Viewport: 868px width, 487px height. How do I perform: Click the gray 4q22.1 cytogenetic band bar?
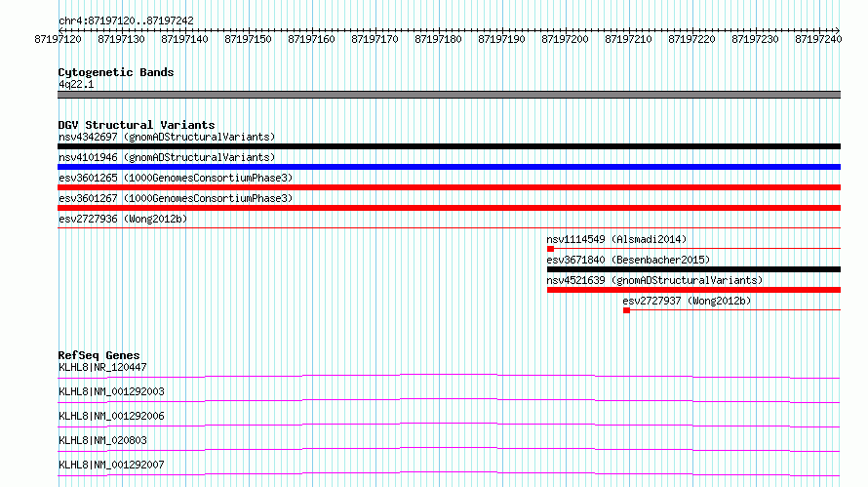click(449, 95)
